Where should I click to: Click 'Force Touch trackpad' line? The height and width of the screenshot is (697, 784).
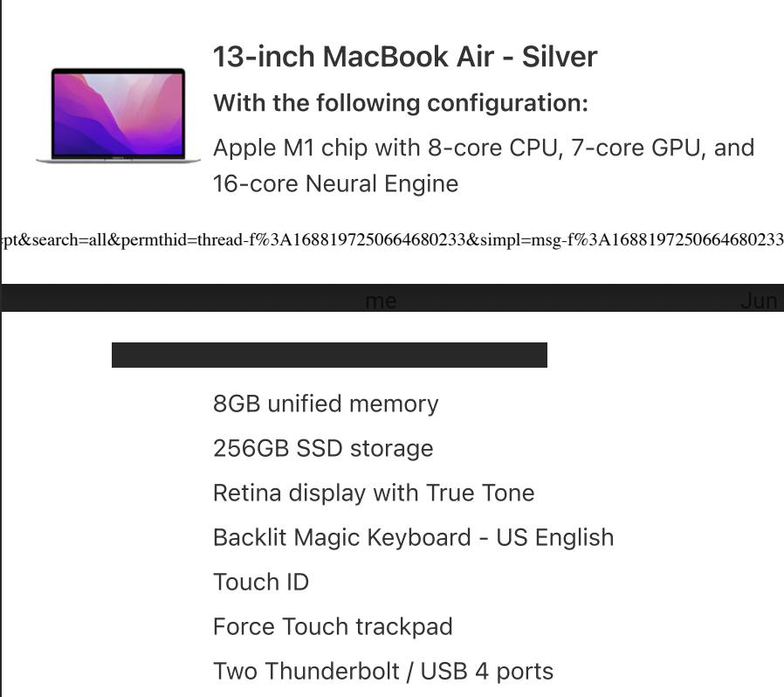point(333,626)
